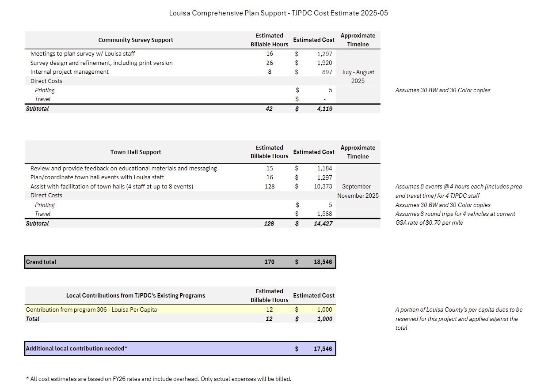This screenshot has height=392, width=548.
Task: Click the billable hours value 128 for facilitation
Action: click(270, 186)
